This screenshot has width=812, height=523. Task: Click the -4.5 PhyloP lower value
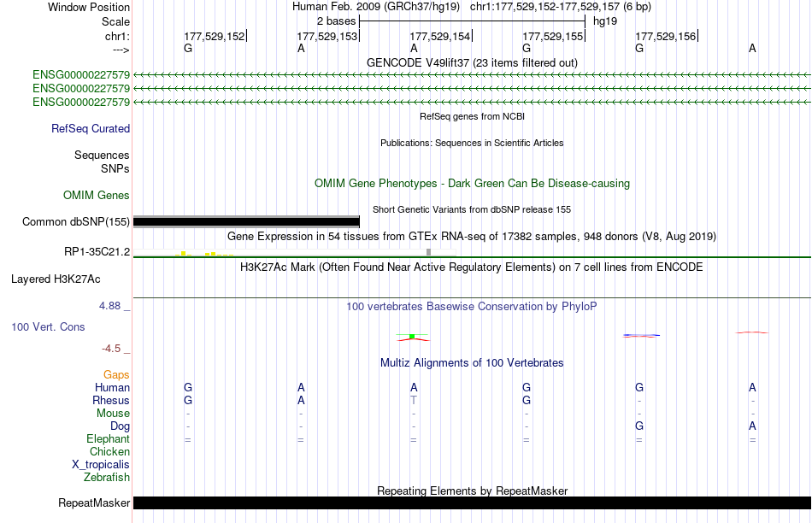tap(111, 349)
